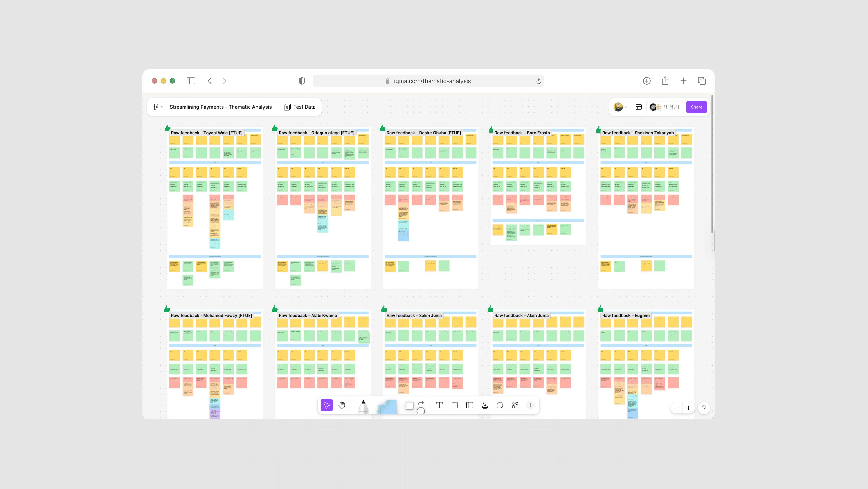Insert a table from the toolbar
This screenshot has width=868, height=489.
pos(469,405)
